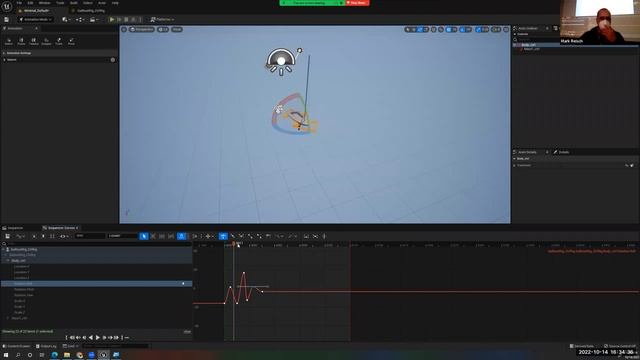
Task: Select the Poses tool in Animation panel
Action: tap(21, 41)
